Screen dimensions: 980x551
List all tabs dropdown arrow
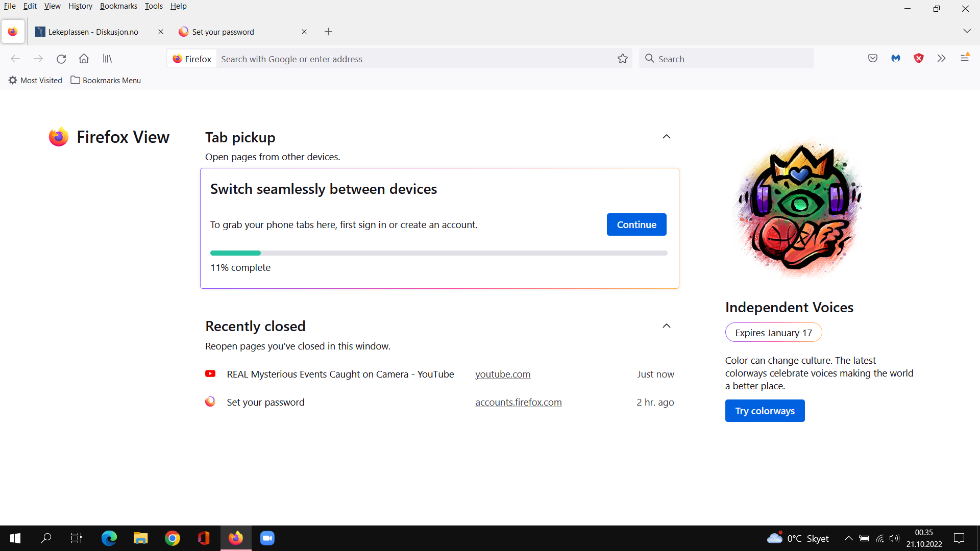coord(967,31)
